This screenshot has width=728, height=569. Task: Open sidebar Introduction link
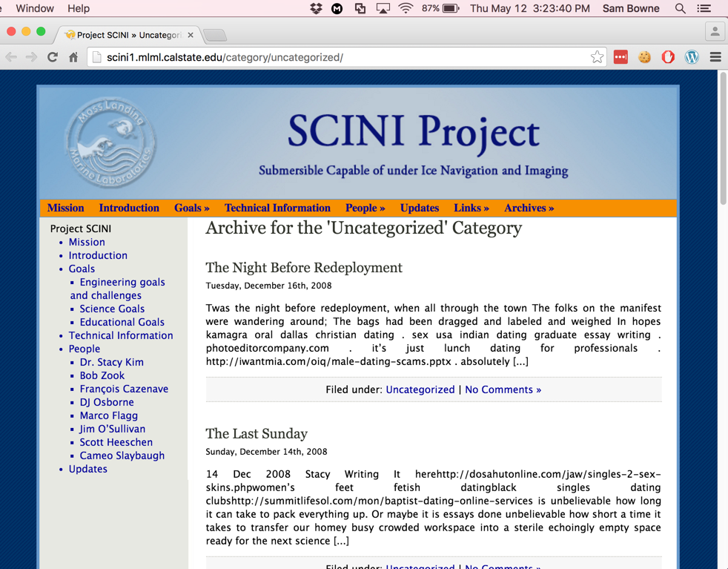click(x=98, y=255)
